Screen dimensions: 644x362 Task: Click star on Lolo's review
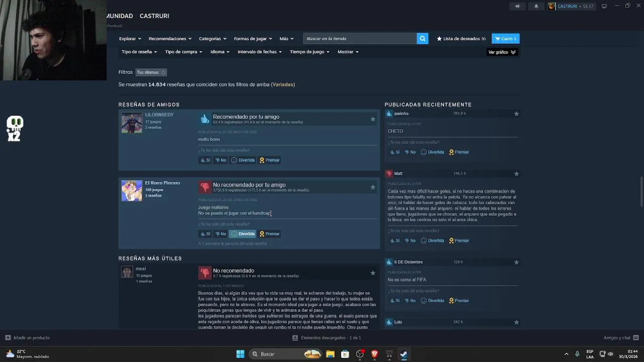point(516,322)
